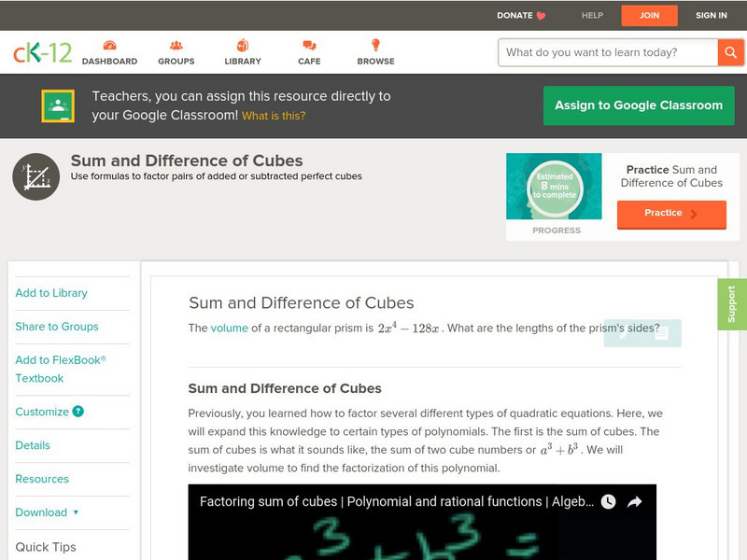Screen dimensions: 747x560
Task: Click the page title 'Sum and Difference of Cubes'
Action: click(187, 161)
